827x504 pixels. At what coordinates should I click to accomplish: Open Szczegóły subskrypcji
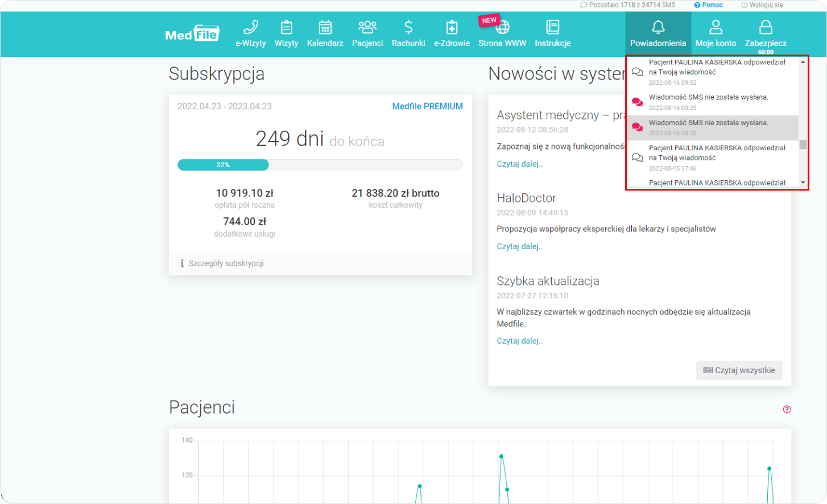pyautogui.click(x=226, y=263)
